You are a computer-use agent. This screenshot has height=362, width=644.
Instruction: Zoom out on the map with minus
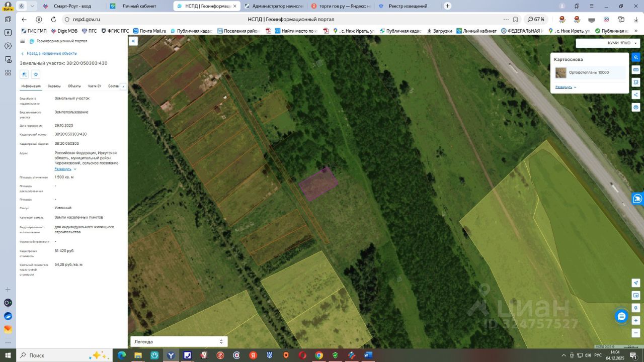[x=636, y=333]
